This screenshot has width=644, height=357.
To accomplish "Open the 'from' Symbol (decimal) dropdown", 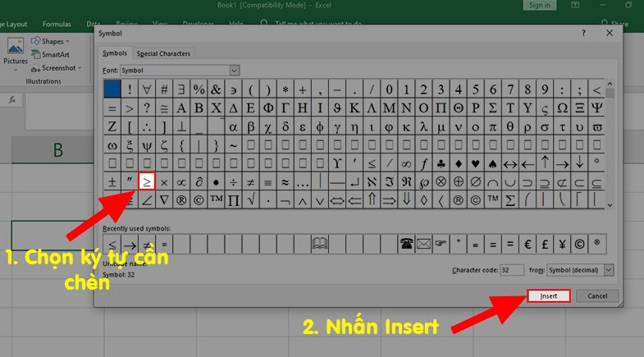I will pyautogui.click(x=609, y=270).
